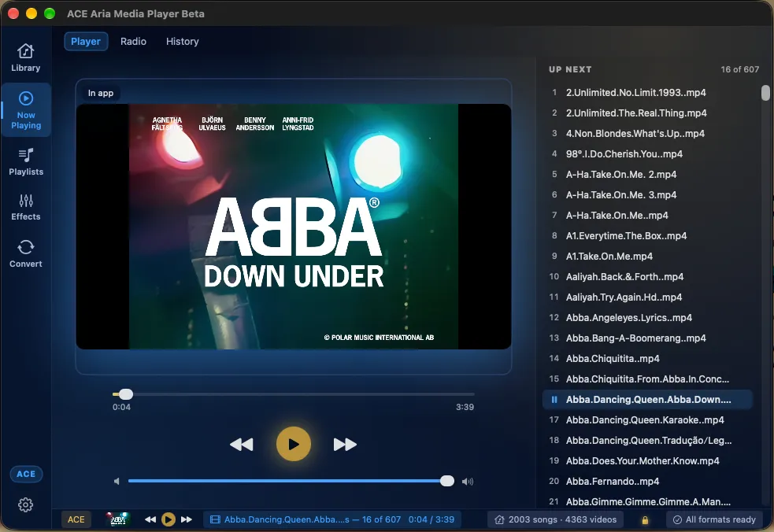This screenshot has height=532, width=774.
Task: Click the ACE badge in the sidebar
Action: pyautogui.click(x=26, y=474)
